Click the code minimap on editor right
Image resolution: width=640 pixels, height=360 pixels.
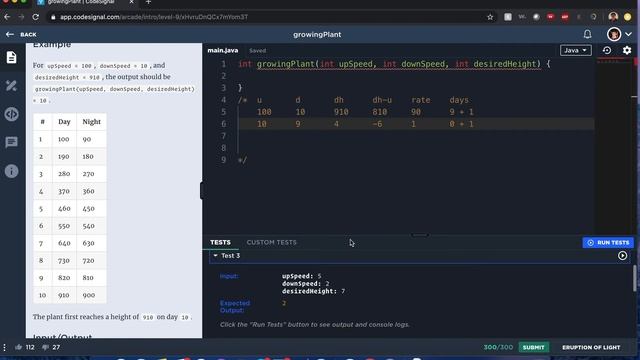click(x=614, y=145)
